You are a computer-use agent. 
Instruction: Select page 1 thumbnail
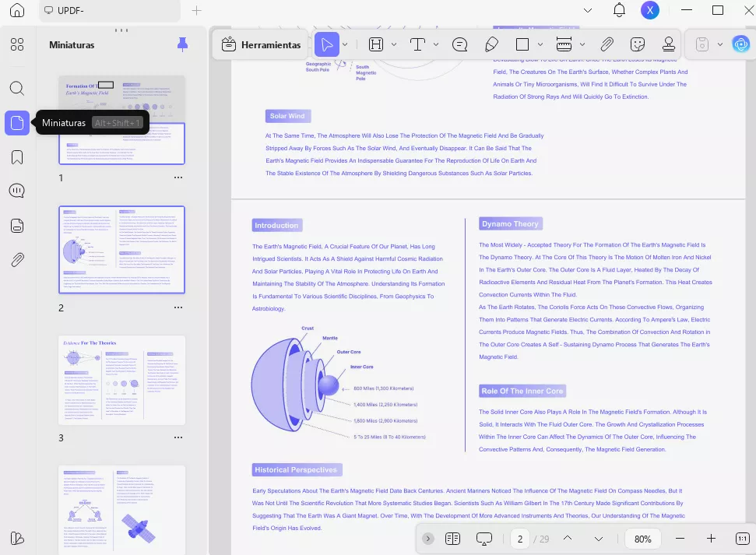tap(122, 120)
